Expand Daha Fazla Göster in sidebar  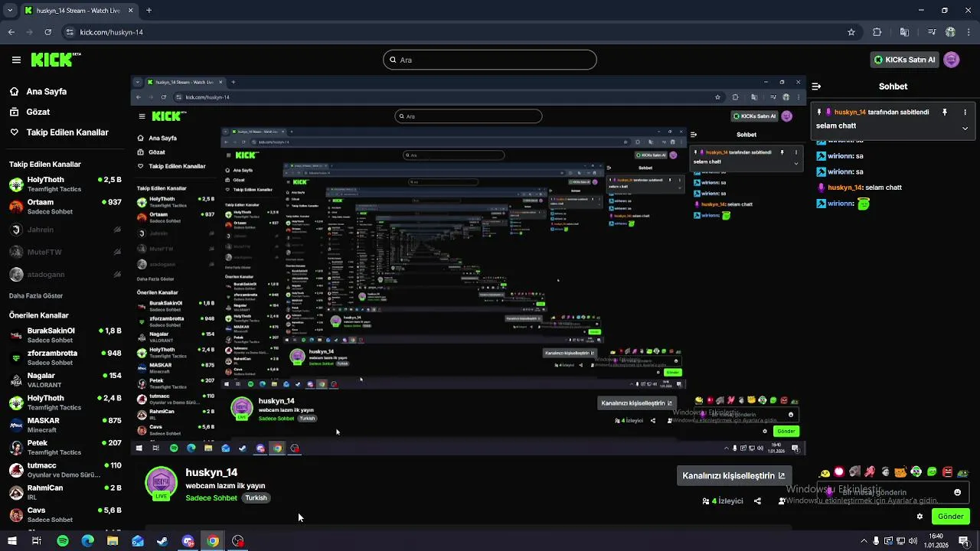[x=36, y=295]
